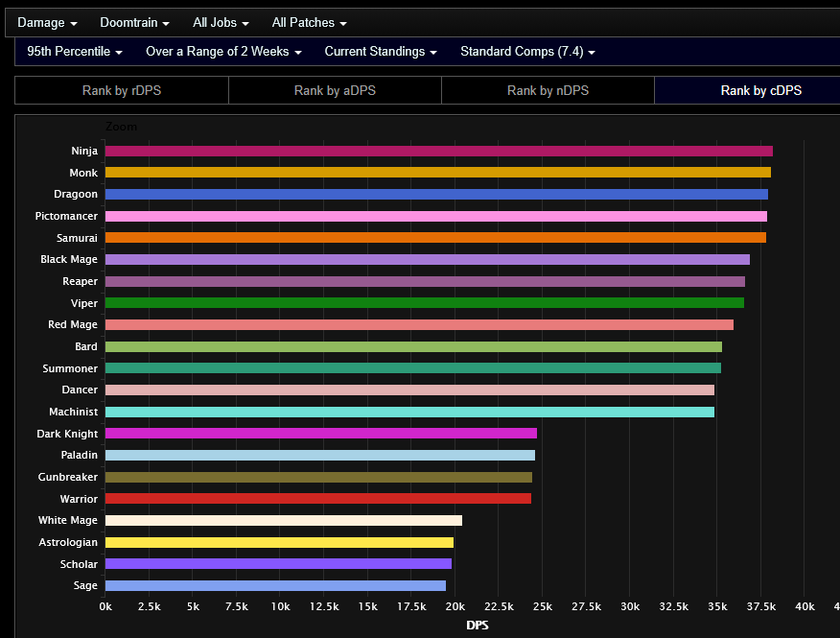Switch to Rank by nDPS tab
Viewport: 840px width, 638px height.
tap(548, 90)
